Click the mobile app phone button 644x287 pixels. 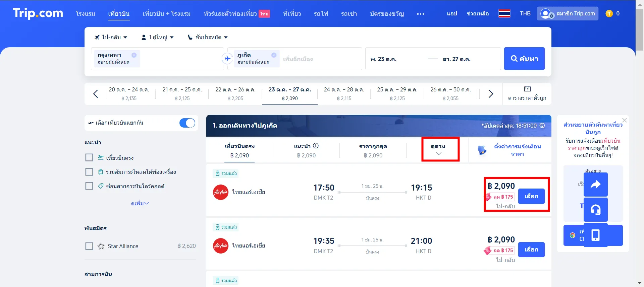tap(595, 235)
